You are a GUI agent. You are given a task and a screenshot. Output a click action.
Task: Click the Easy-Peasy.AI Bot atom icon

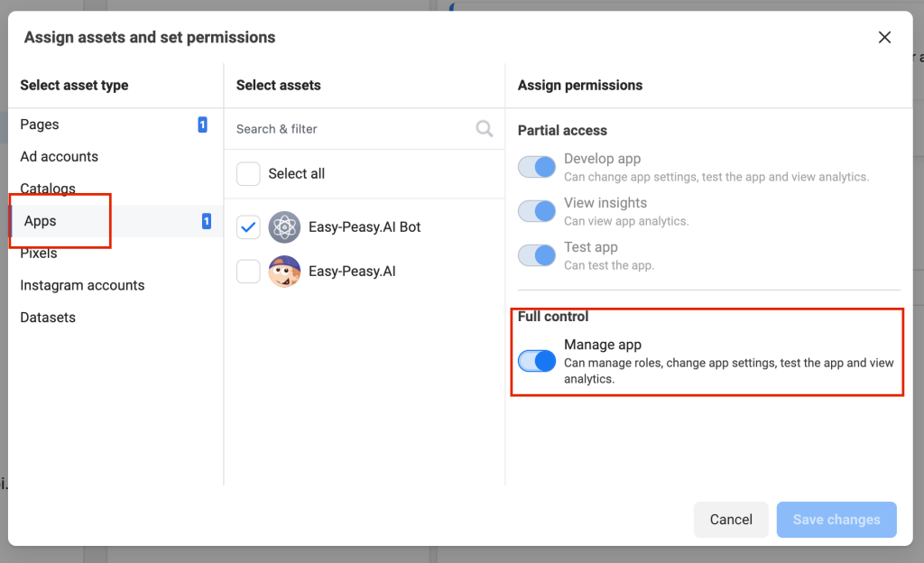[x=284, y=227]
